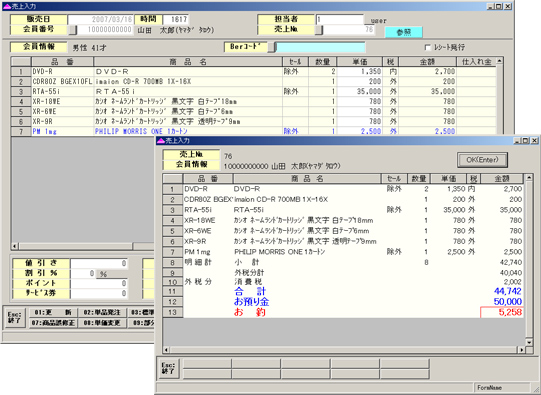Click XR-6WE product code in front window
Viewport: 541px width, 395px height.
pos(198,231)
